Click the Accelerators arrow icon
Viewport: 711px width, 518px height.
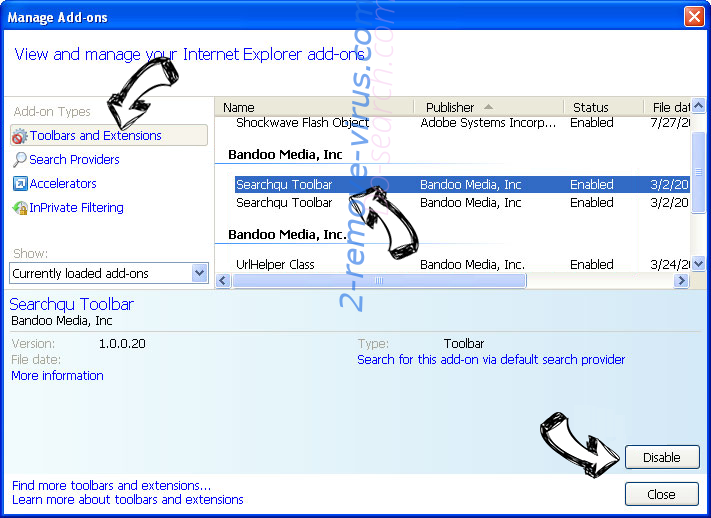(x=20, y=183)
